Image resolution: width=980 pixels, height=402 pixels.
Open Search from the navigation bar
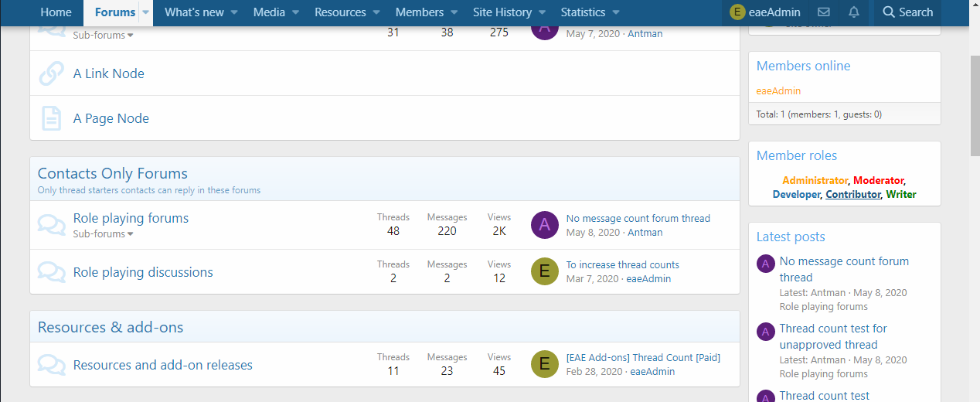pyautogui.click(x=907, y=12)
